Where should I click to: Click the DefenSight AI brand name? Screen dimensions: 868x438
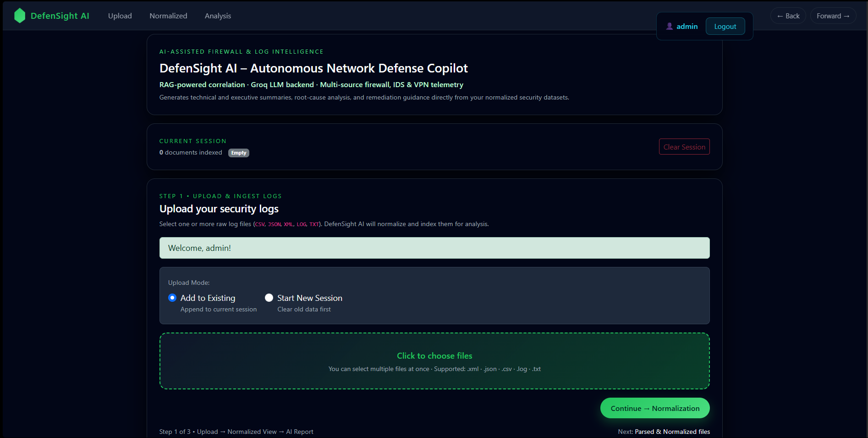pos(60,16)
